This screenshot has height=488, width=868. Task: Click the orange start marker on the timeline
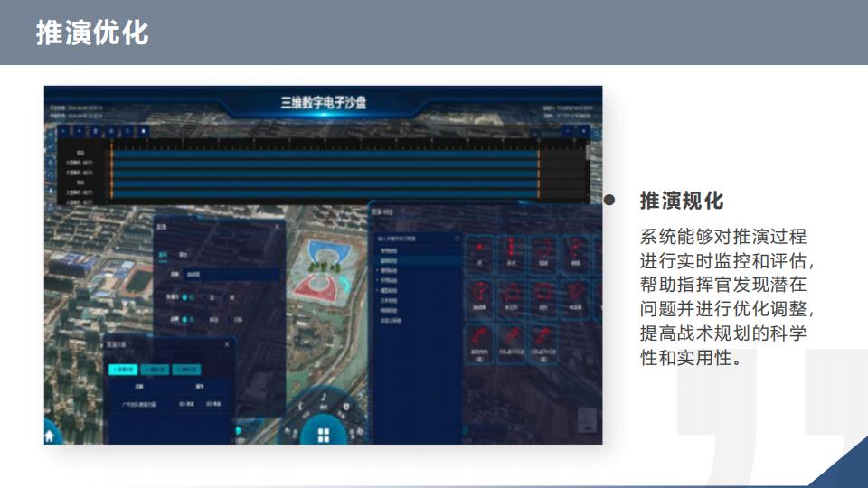[112, 171]
